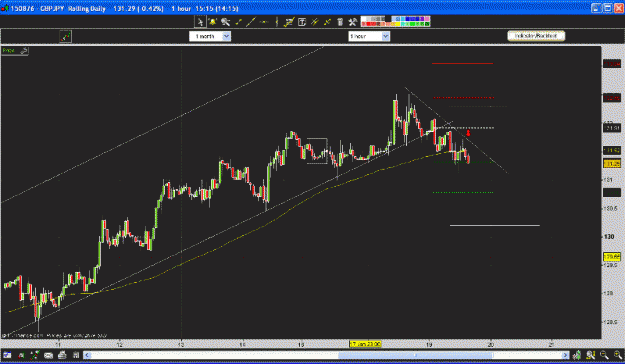
Task: Click the Indicators/Backtest button
Action: pyautogui.click(x=536, y=36)
